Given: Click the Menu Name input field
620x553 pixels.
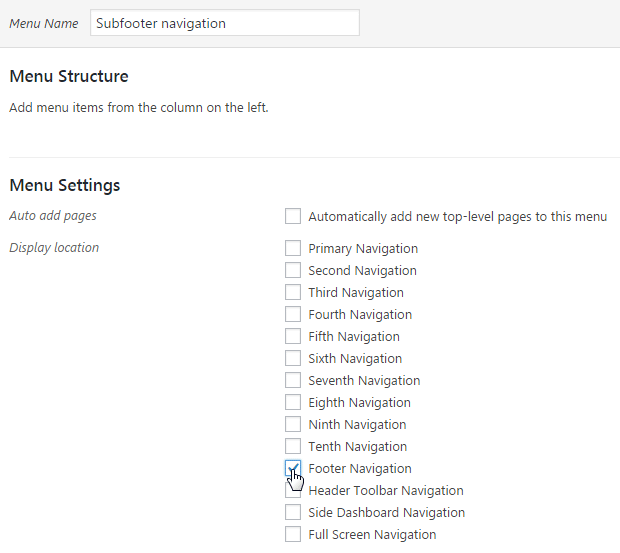Looking at the screenshot, I should click(x=225, y=23).
